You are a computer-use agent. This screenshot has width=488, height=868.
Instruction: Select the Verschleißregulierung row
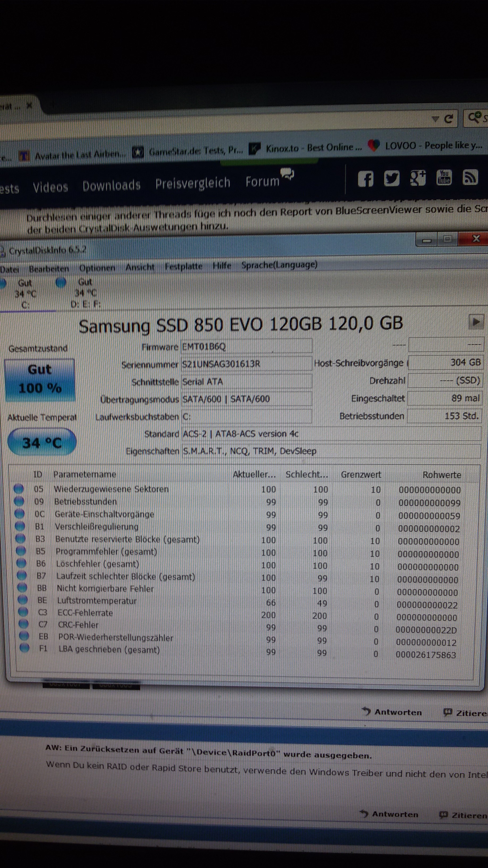238,527
